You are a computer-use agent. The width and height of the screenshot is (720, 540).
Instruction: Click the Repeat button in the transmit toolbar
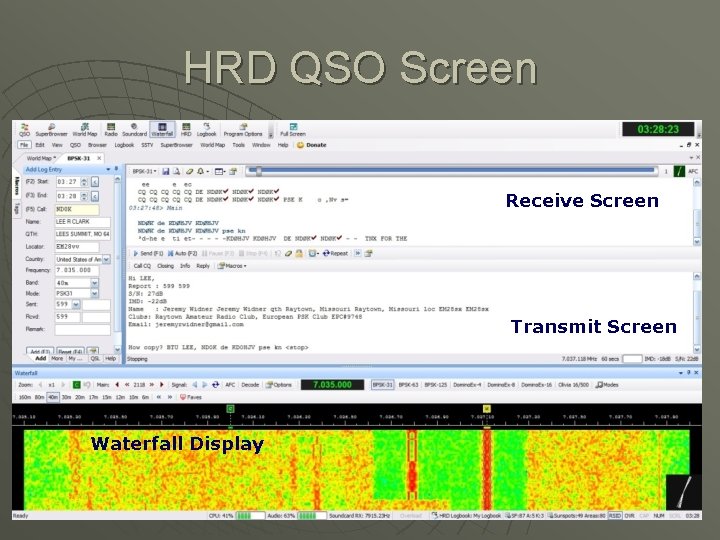(x=335, y=253)
